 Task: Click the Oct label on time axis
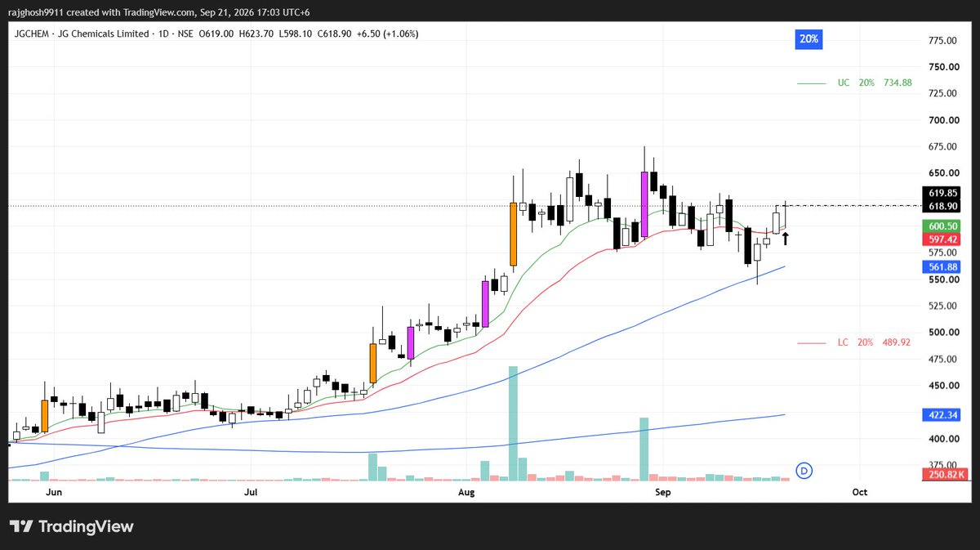859,492
